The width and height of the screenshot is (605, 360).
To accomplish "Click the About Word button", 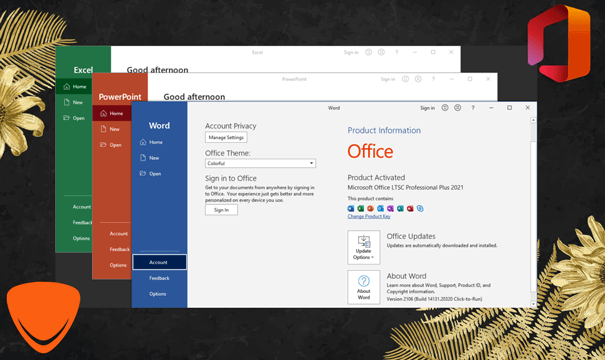I will coord(363,287).
